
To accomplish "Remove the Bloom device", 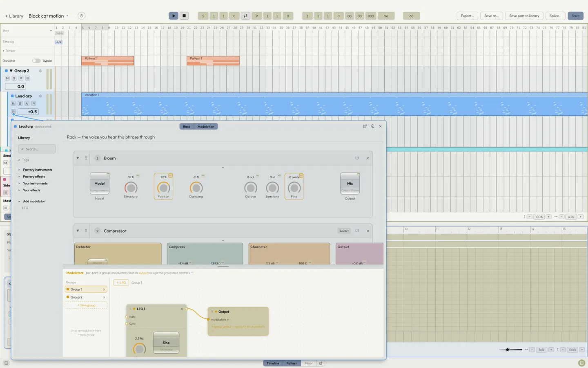I will 367,158.
